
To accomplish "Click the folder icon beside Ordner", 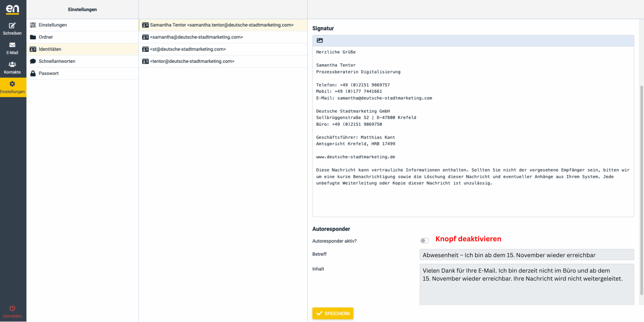I will coord(33,37).
